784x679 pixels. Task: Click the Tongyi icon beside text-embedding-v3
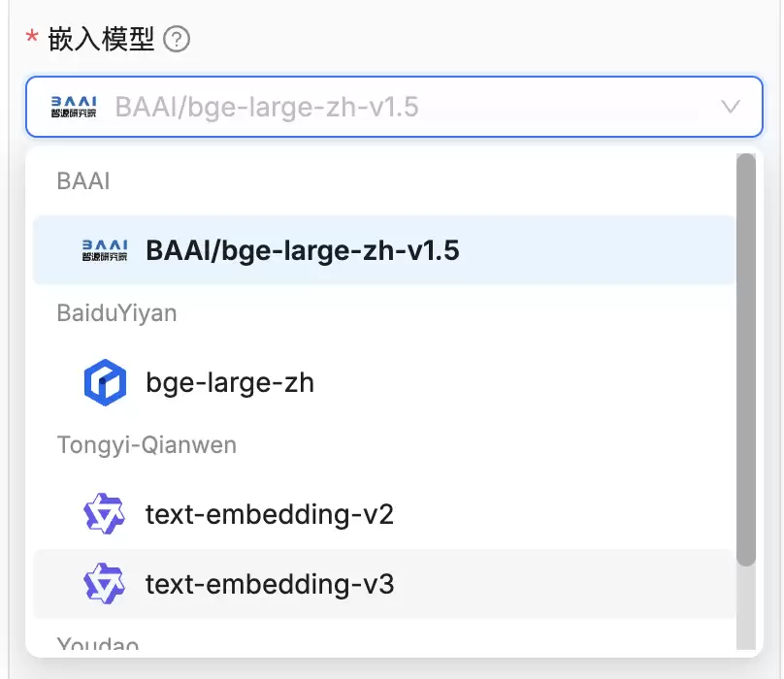coord(104,584)
